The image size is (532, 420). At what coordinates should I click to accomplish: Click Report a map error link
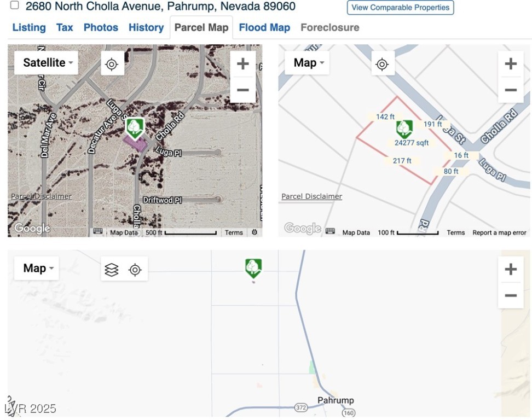click(499, 232)
